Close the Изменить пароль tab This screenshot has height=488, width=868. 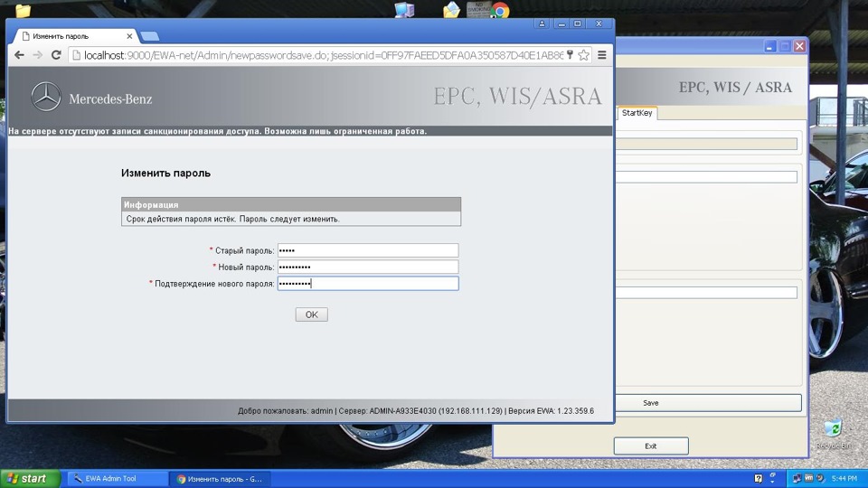click(x=129, y=36)
